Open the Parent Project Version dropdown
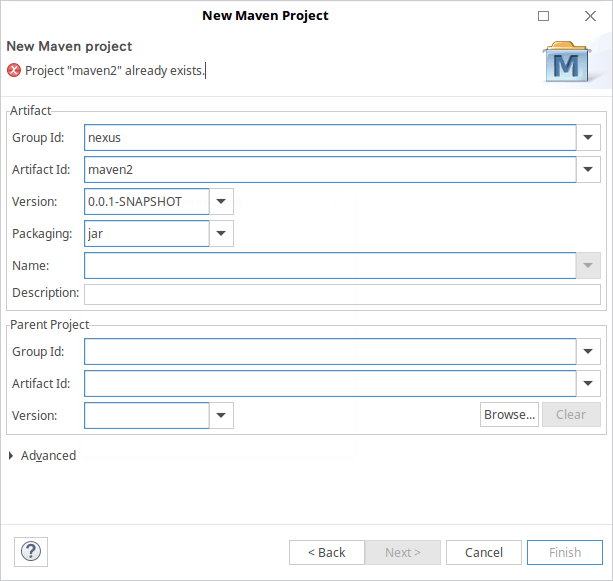 tap(221, 415)
